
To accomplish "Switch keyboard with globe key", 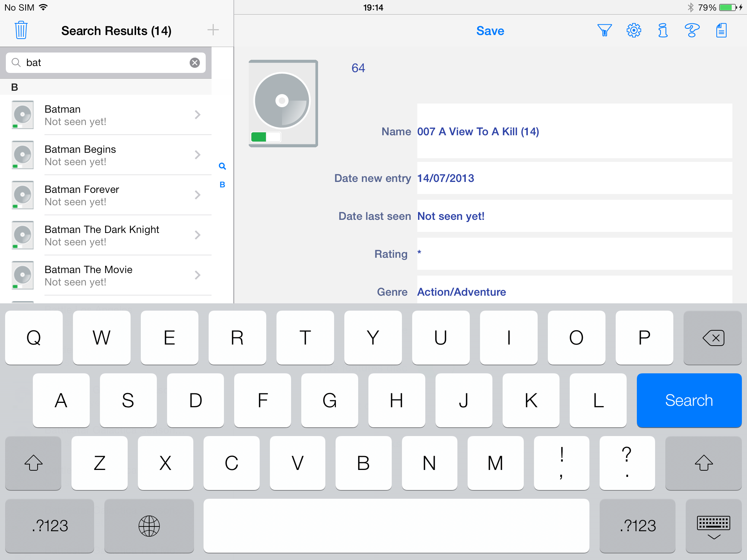I will click(149, 526).
